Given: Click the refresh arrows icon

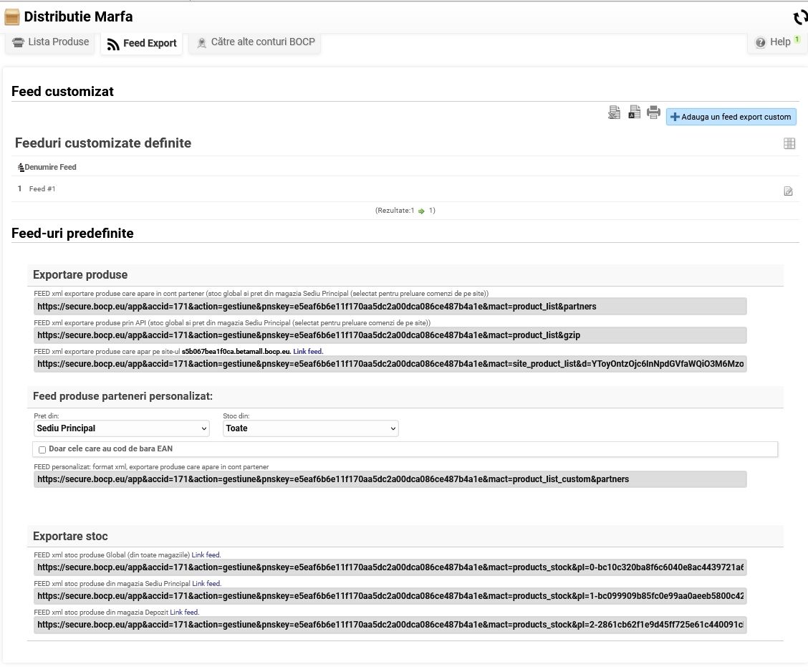Looking at the screenshot, I should [799, 17].
